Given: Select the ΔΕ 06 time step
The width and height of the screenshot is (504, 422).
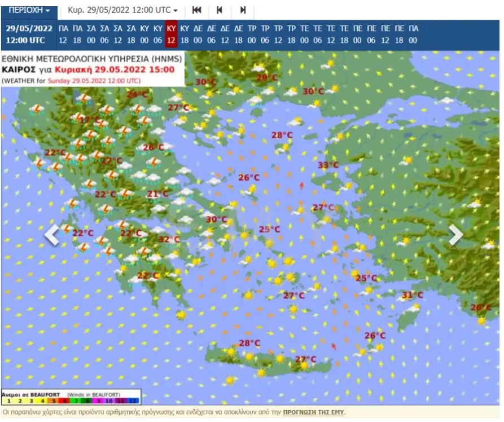Looking at the screenshot, I should (212, 34).
